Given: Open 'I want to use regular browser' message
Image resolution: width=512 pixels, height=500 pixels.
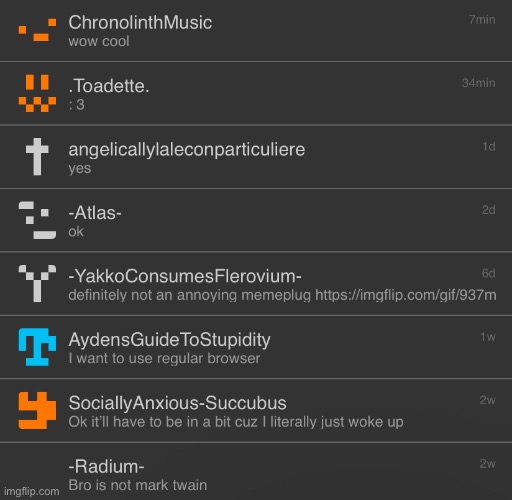Looking at the screenshot, I should (164, 359).
